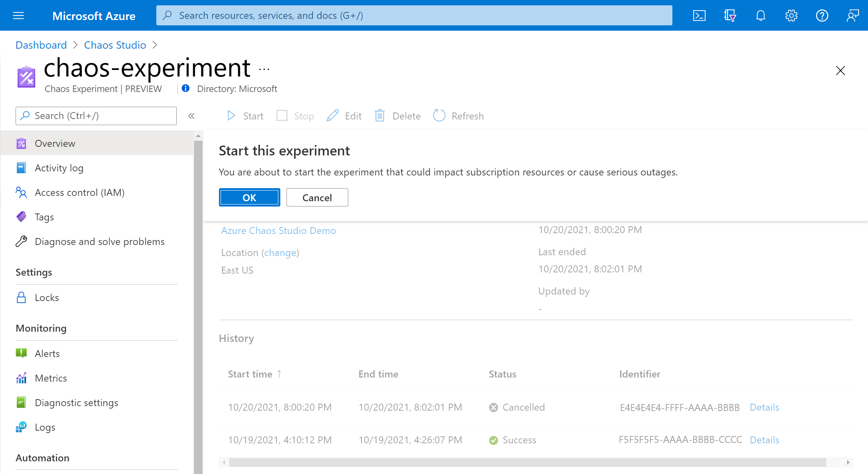Select the Diagnostic settings menu item
The image size is (868, 474).
coord(77,402)
